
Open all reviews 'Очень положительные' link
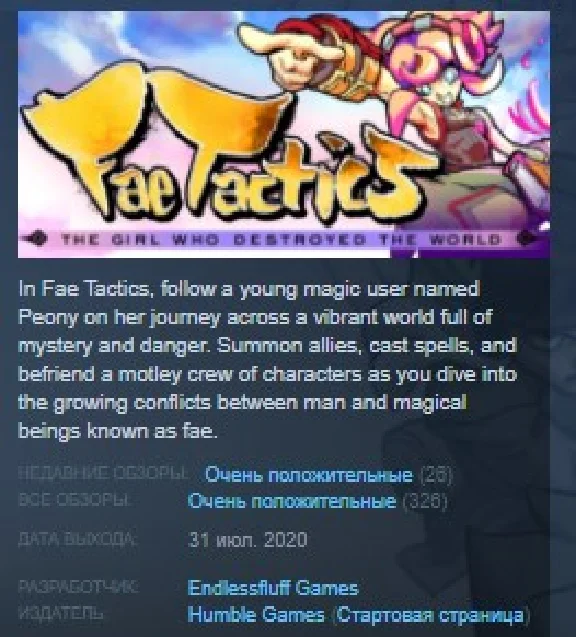292,501
